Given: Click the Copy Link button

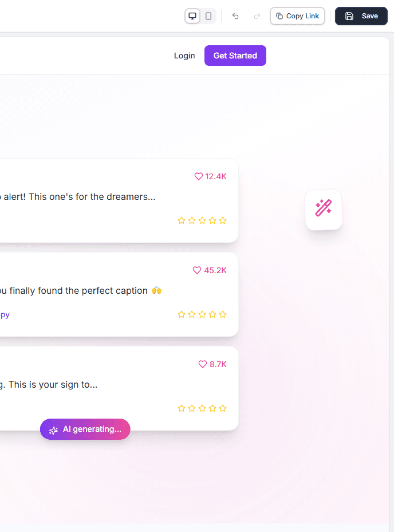Looking at the screenshot, I should pos(297,16).
